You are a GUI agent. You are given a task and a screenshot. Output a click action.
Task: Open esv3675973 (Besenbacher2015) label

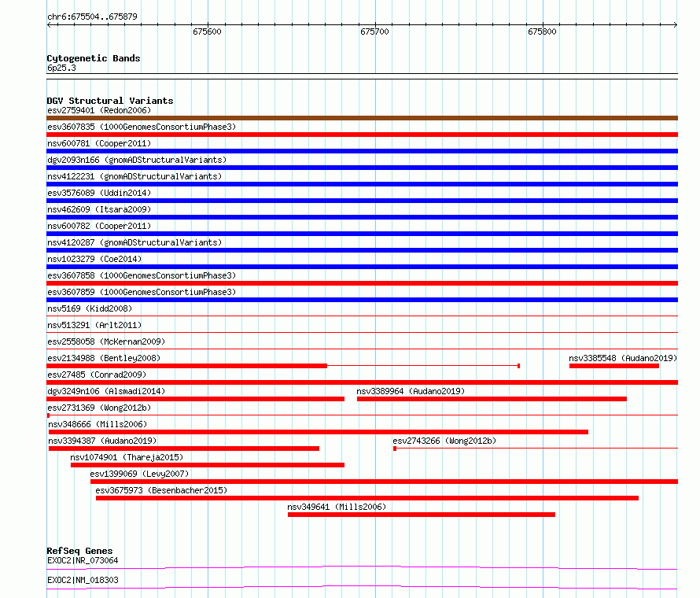coord(161,490)
